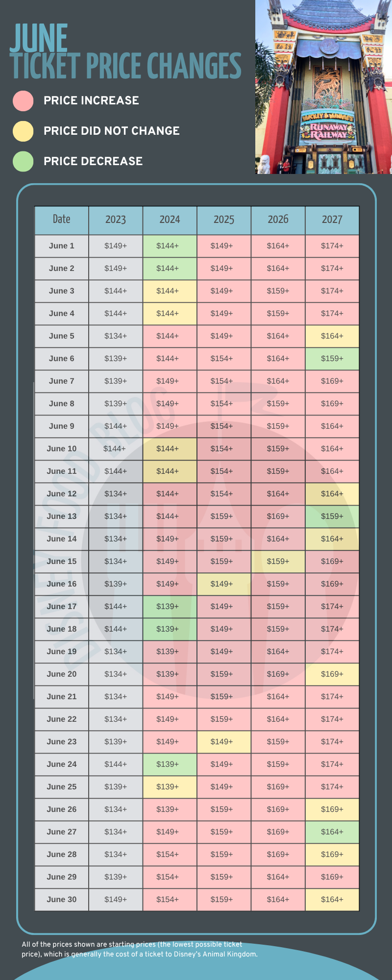Click the yellow Price Did Not Change circle
392x980 pixels.
pyautogui.click(x=23, y=131)
